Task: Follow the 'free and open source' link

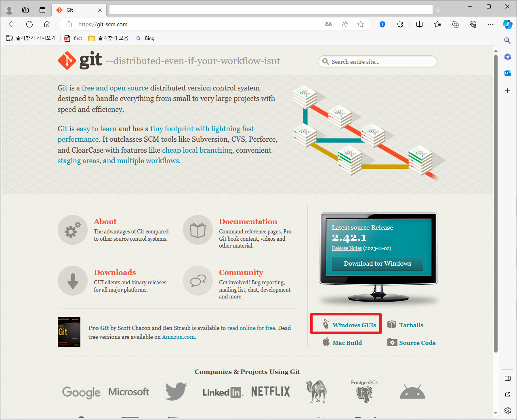Action: coord(115,88)
